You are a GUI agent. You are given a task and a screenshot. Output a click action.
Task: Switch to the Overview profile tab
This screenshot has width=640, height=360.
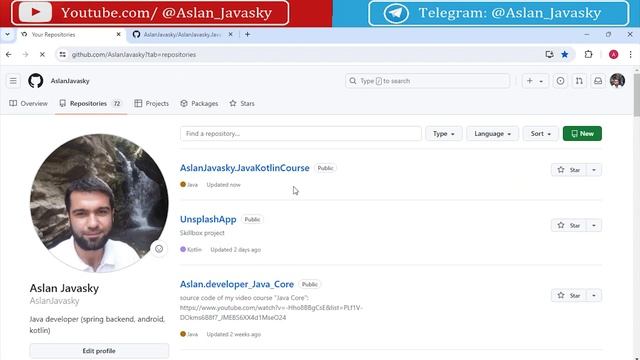pos(29,104)
